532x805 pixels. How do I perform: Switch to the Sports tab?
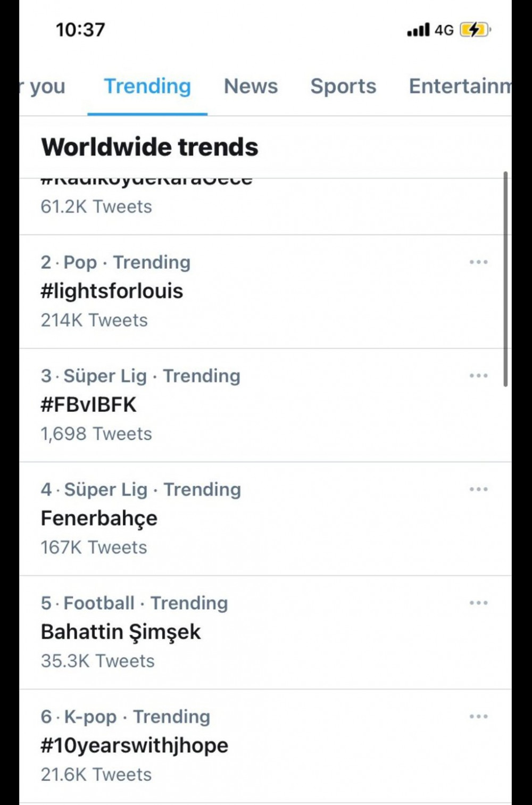[x=343, y=86]
